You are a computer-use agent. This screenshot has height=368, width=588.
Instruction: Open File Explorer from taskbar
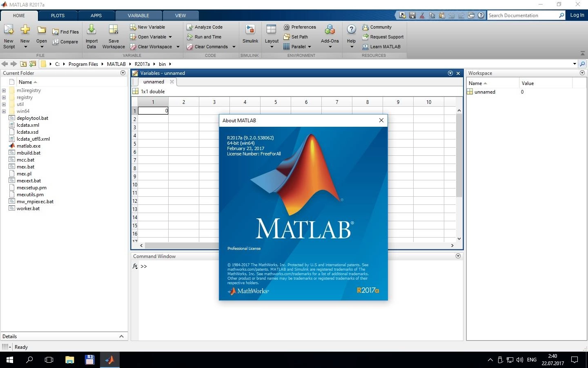coord(69,360)
